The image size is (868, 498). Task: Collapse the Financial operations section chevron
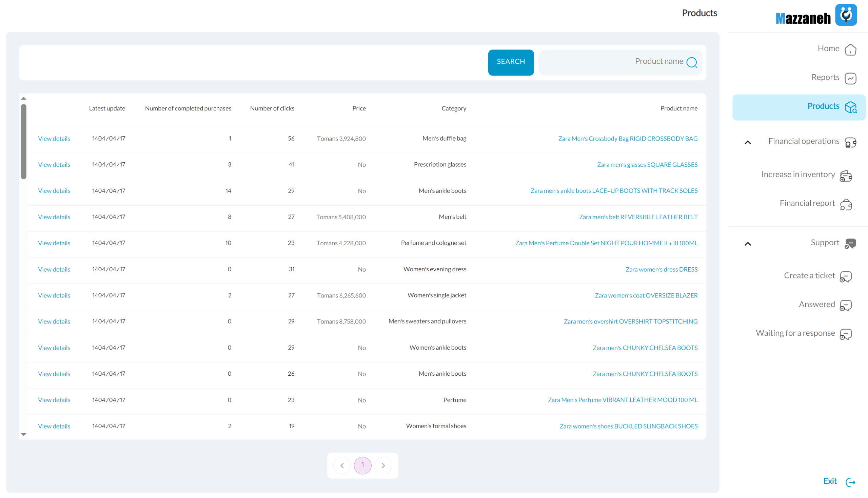[x=748, y=142]
